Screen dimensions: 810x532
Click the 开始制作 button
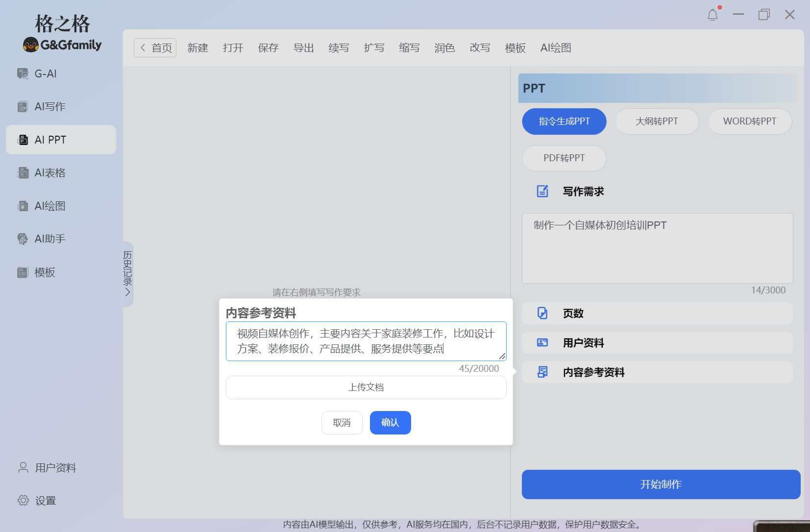pos(660,484)
